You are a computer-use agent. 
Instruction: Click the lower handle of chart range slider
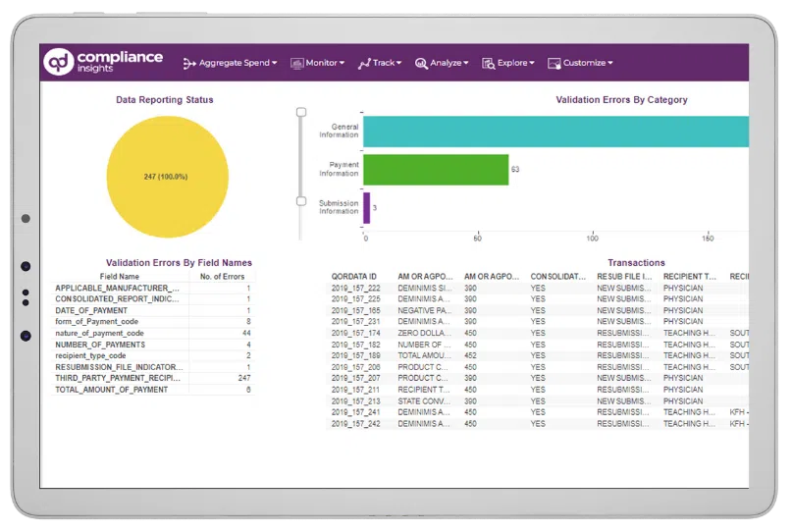301,201
